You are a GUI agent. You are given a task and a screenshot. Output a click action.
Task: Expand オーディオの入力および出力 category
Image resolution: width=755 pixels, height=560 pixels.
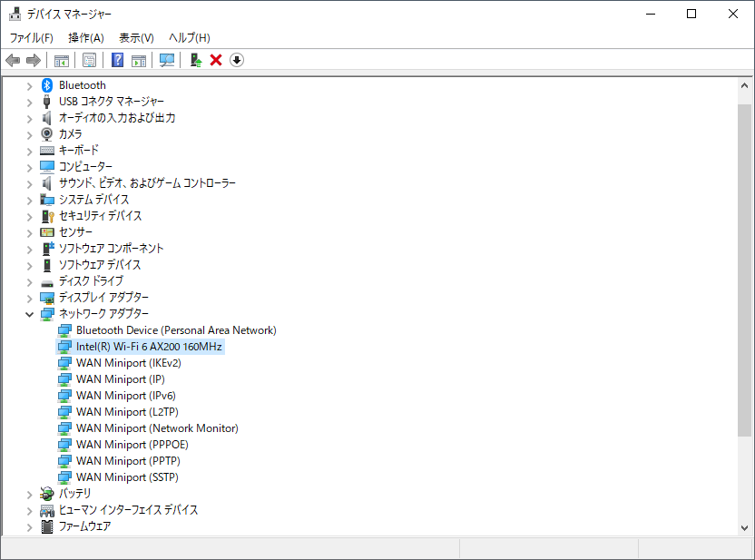tap(29, 119)
